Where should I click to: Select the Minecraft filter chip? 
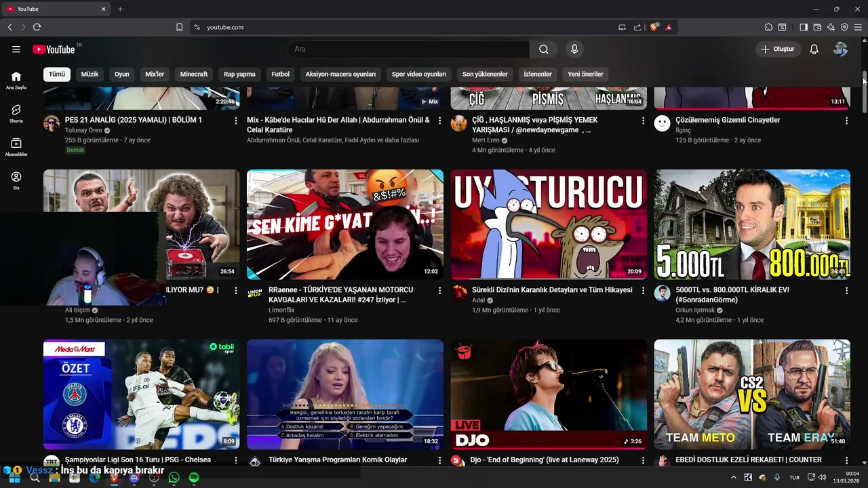tap(194, 74)
